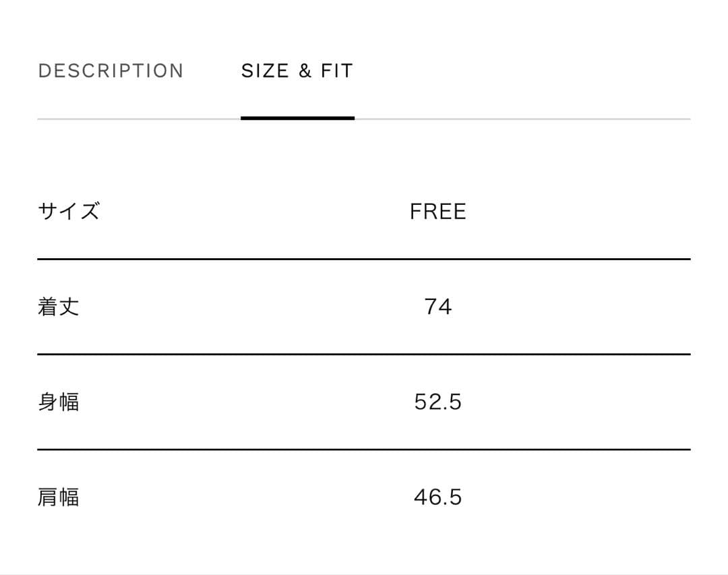Click the FREE size column header
The image size is (728, 575).
tap(437, 212)
